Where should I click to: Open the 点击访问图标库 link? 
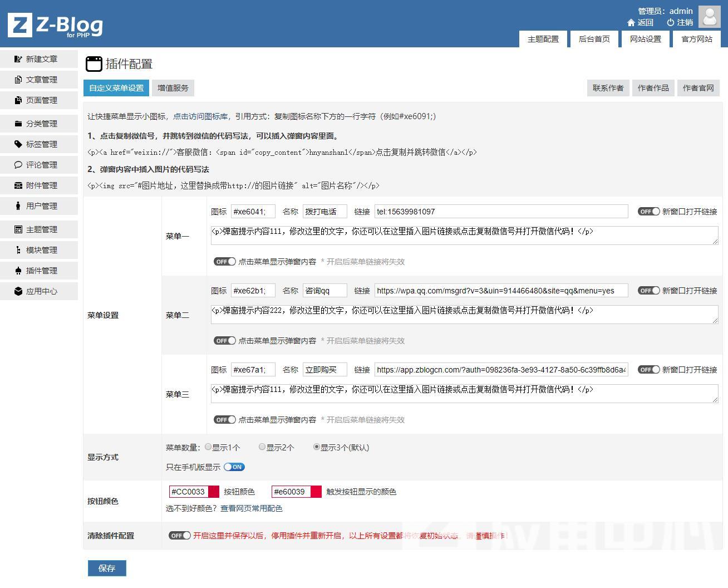click(x=200, y=116)
